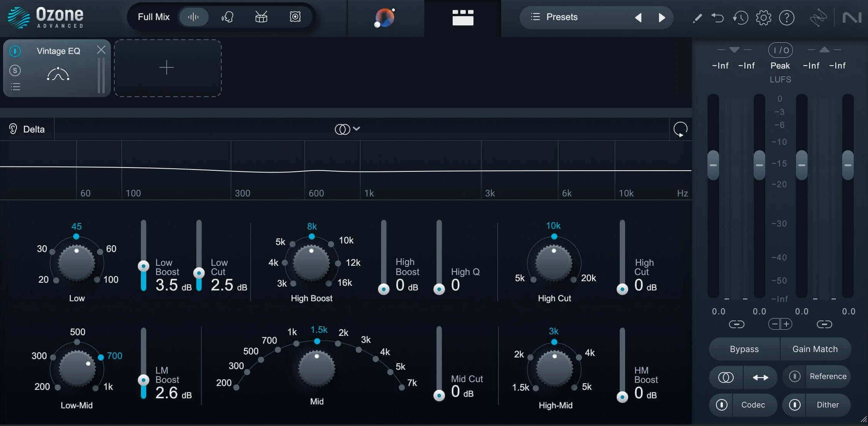The width and height of the screenshot is (868, 426).
Task: Toggle the Dither power button
Action: (794, 405)
